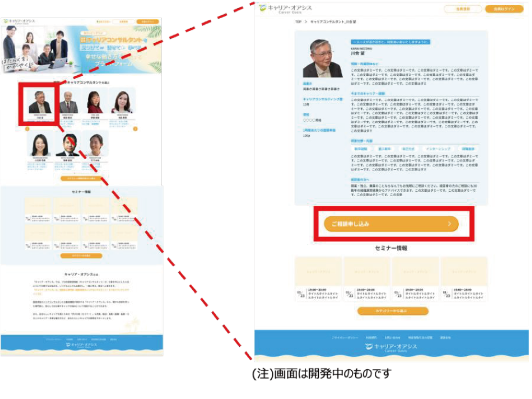532x399 pixels.
Task: Select first specialty tag 新卒就職
Action: 361,149
